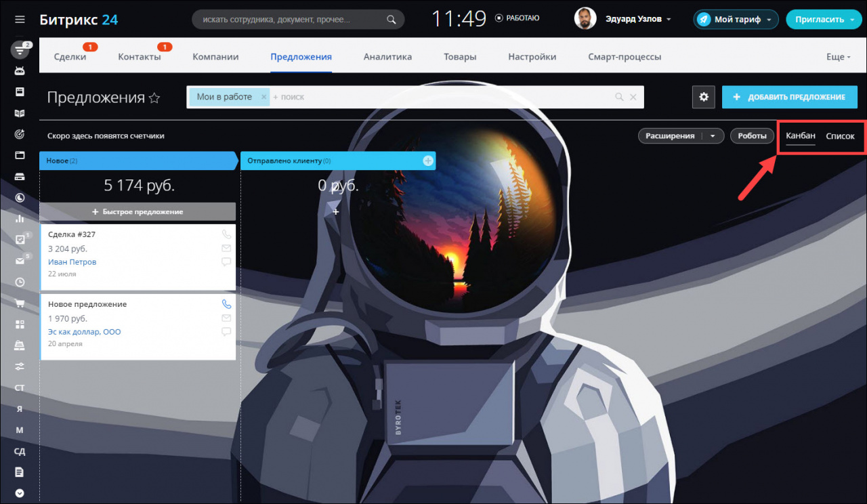Open the browser window icon in the sidebar
Image resolution: width=867 pixels, height=504 pixels.
20,155
